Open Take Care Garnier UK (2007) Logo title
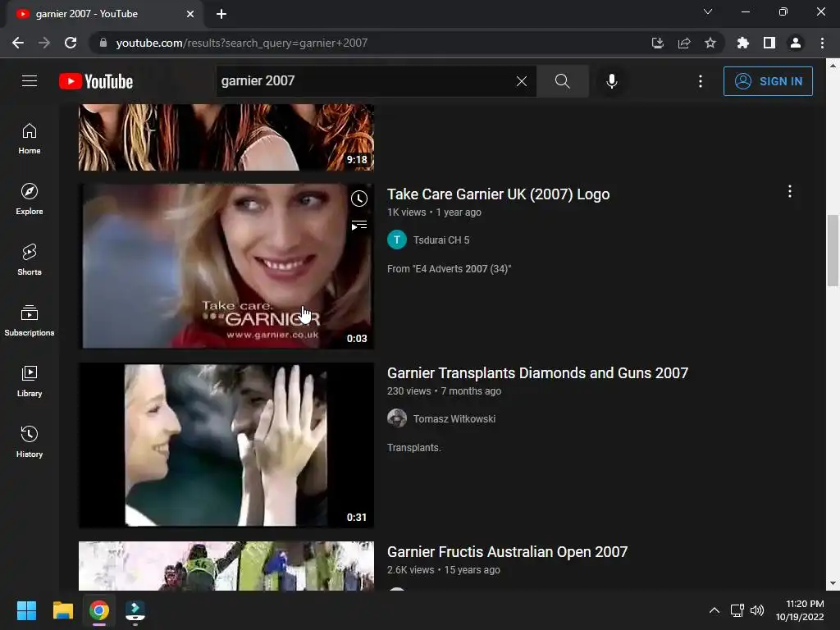The height and width of the screenshot is (630, 840). pyautogui.click(x=498, y=194)
